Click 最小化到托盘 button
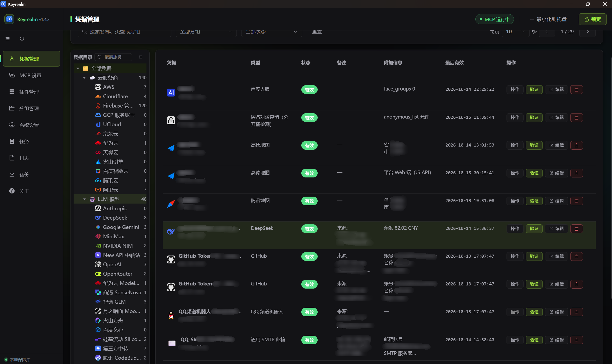Viewport: 612px width, 364px height. [548, 19]
